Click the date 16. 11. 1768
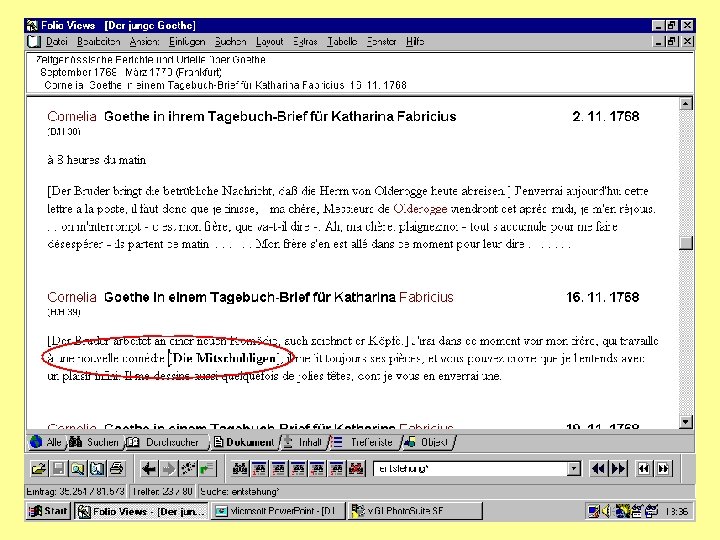Image resolution: width=720 pixels, height=540 pixels. pyautogui.click(x=602, y=297)
